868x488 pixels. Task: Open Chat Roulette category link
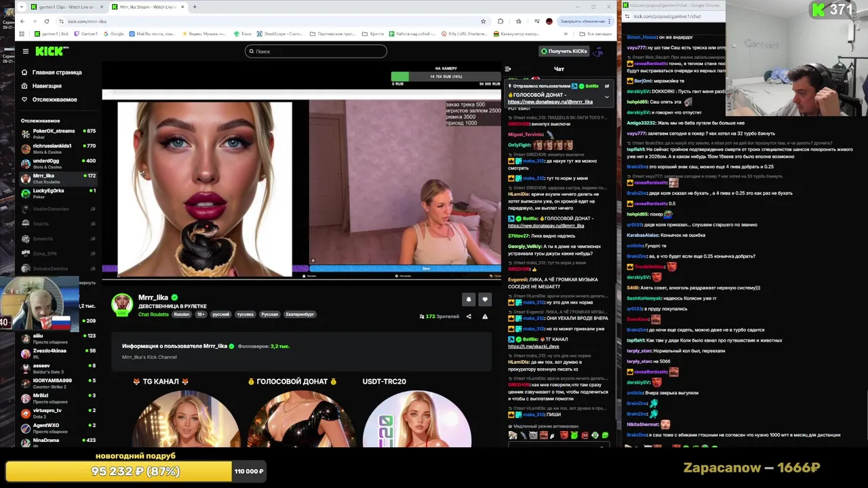[153, 314]
